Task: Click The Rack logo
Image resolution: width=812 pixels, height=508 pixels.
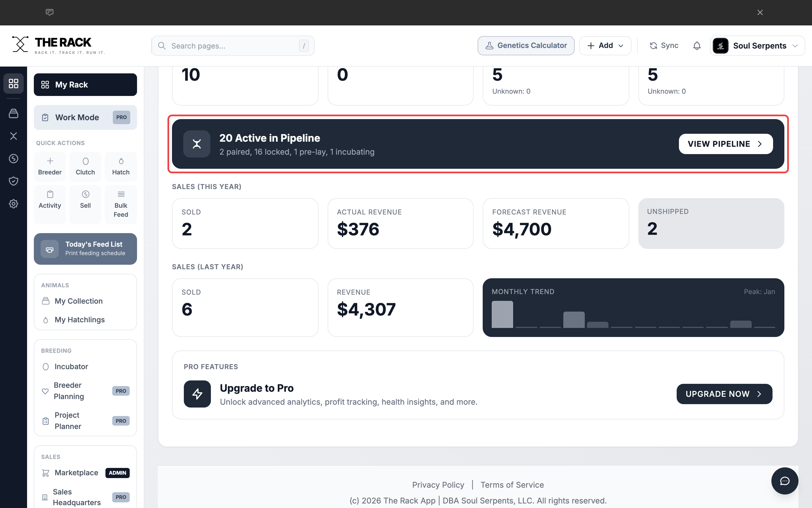Action: pyautogui.click(x=58, y=45)
